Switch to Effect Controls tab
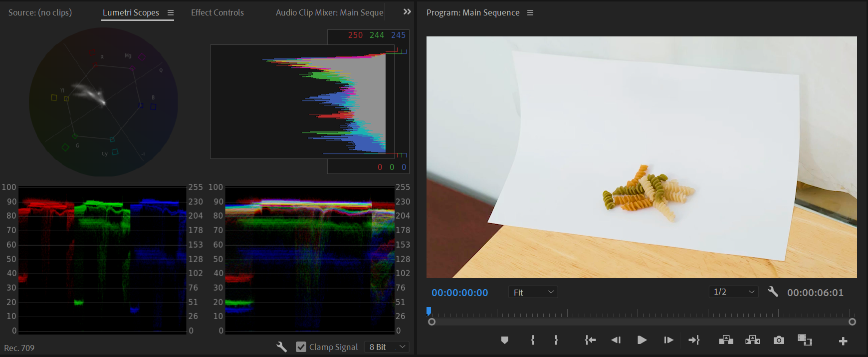 coord(217,12)
